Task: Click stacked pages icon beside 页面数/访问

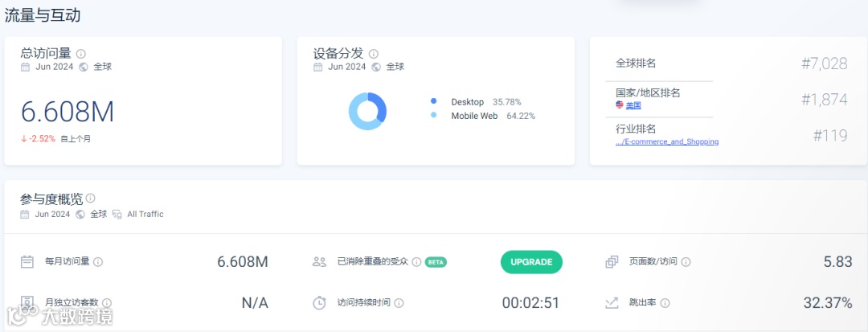Action: point(612,262)
